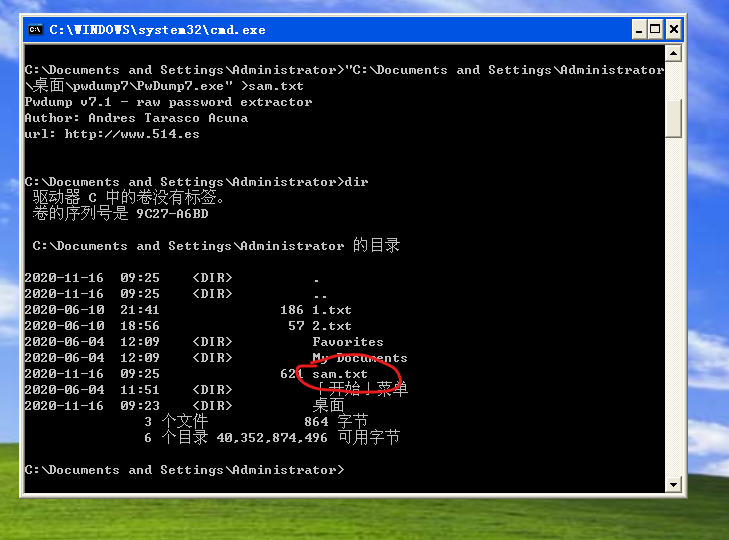
Task: Click the scrollbar up arrow
Action: pyautogui.click(x=673, y=53)
